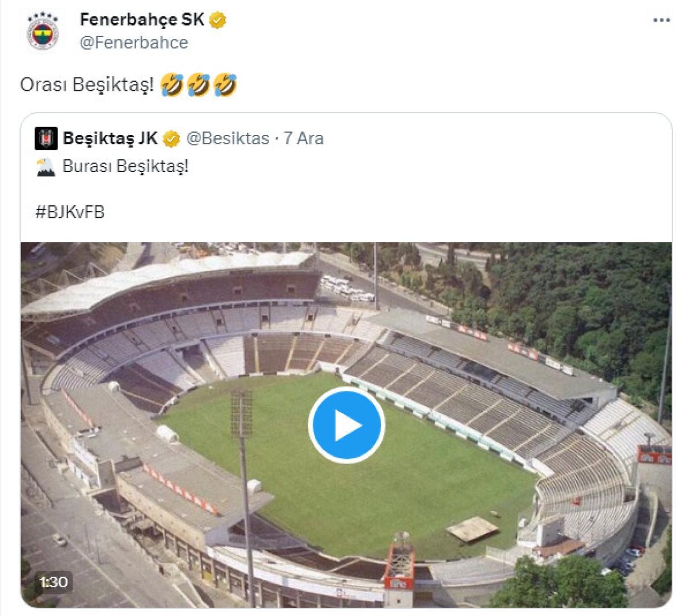Click the "7 Ara" quoted tweet timestamp
Viewport: 681px width, 616px height.
304,138
